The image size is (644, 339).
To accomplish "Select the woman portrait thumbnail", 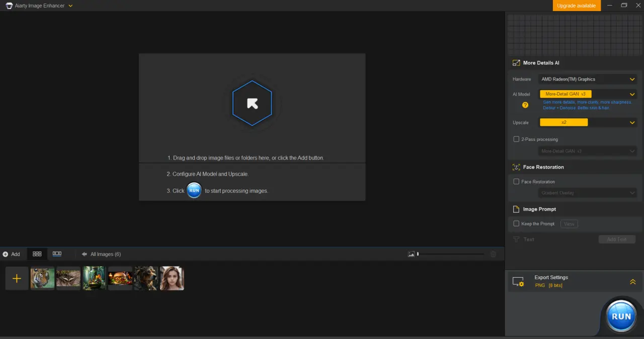I will [172, 278].
